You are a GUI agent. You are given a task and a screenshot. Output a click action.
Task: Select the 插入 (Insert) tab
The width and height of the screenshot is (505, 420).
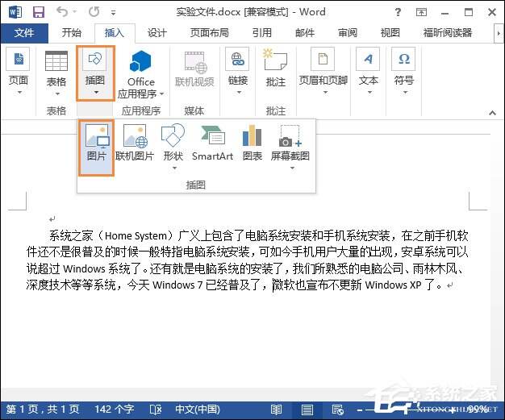point(115,33)
